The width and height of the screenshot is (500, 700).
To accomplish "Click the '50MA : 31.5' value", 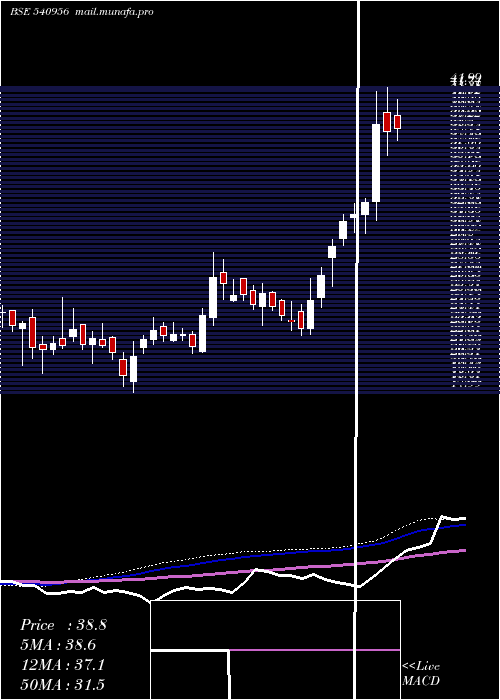I will coord(63,684).
